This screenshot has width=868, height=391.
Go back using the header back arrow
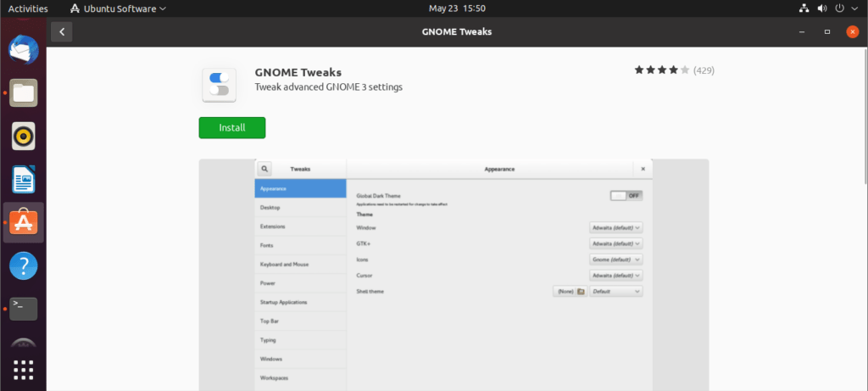tap(61, 32)
